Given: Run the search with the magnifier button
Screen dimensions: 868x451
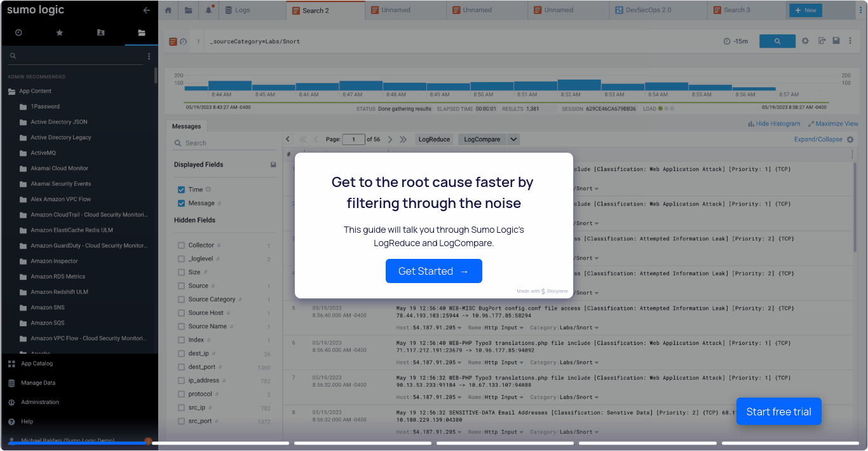Looking at the screenshot, I should tap(777, 41).
